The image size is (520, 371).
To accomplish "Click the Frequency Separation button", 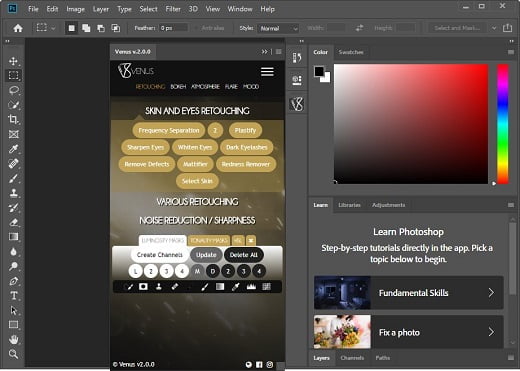I will tap(169, 130).
